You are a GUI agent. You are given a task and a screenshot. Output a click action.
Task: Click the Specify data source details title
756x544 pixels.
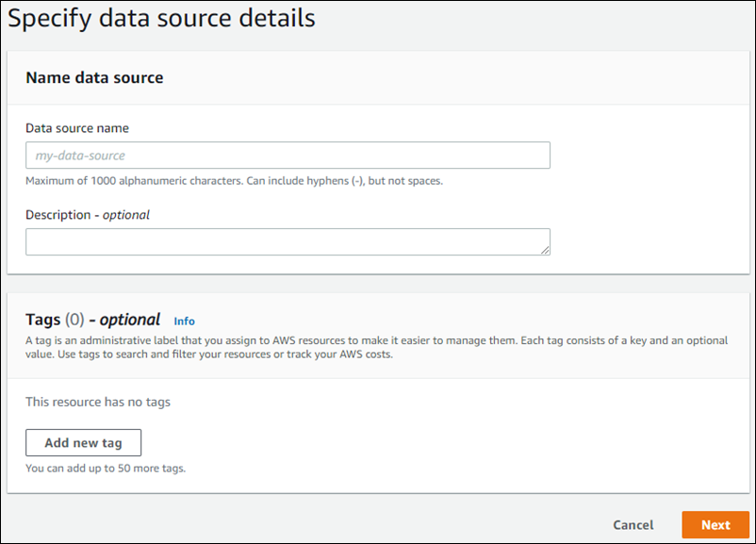pos(160,18)
